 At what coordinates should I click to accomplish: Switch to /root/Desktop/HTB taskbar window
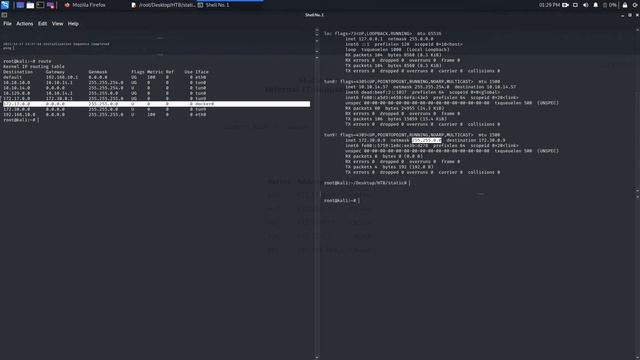163,5
